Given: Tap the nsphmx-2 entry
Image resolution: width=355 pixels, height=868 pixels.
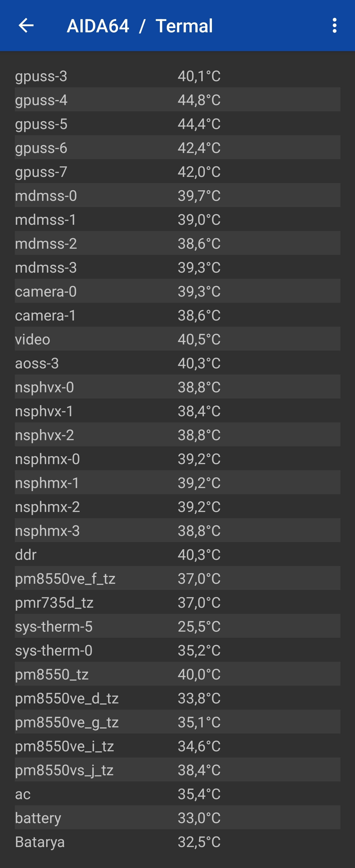Looking at the screenshot, I should tap(178, 507).
